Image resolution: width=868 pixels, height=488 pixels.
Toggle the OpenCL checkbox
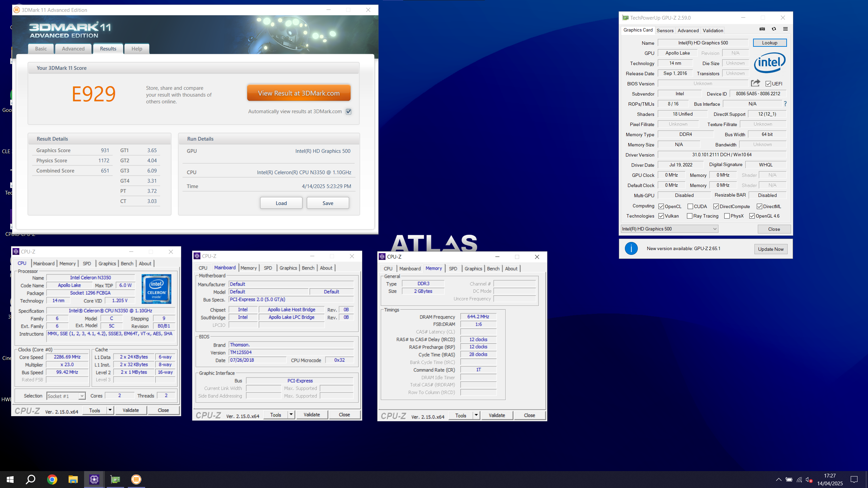[x=661, y=206]
